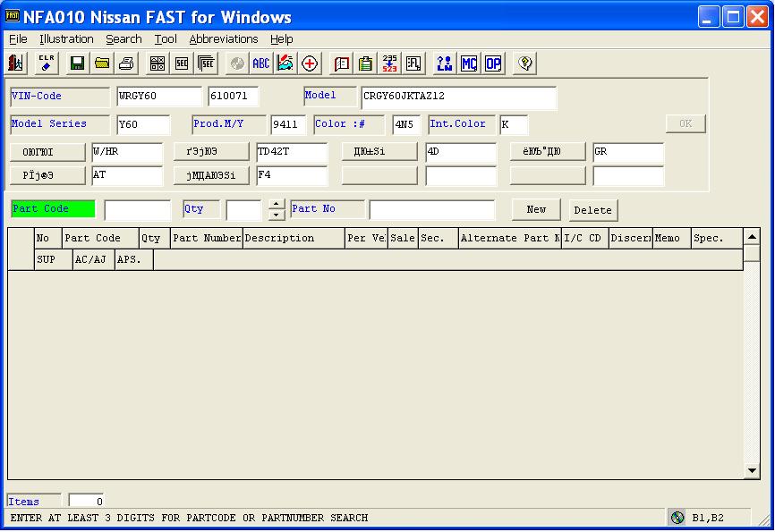The width and height of the screenshot is (775, 532).
Task: Click the SUP column header
Action: click(54, 259)
